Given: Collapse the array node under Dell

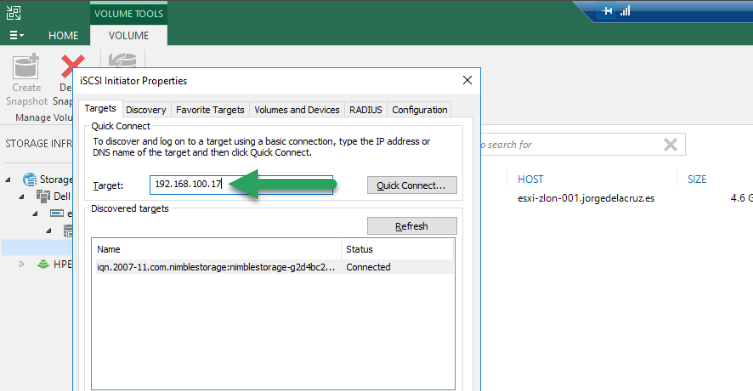Looking at the screenshot, I should (x=35, y=214).
